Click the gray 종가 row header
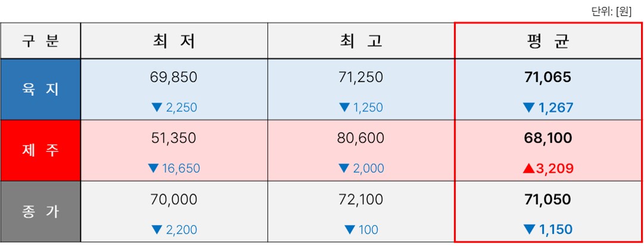The width and height of the screenshot is (644, 246). point(41,211)
